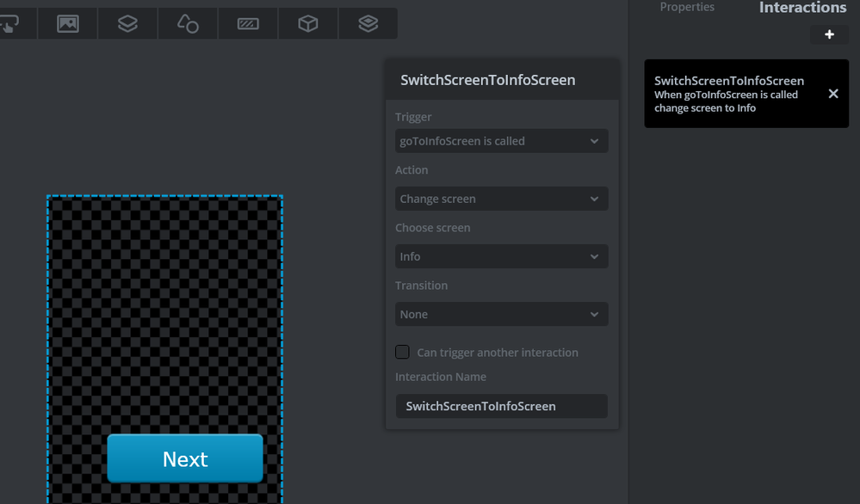Screen dimensions: 860x504
Task: Select the Next button on the canvas
Action: [x=185, y=458]
